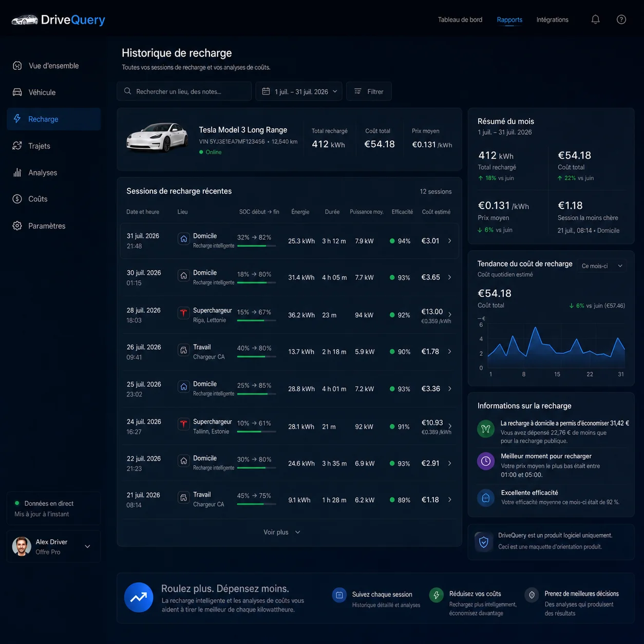Click the home-charging savings green icon
Viewport: 644px width, 644px height.
[486, 428]
